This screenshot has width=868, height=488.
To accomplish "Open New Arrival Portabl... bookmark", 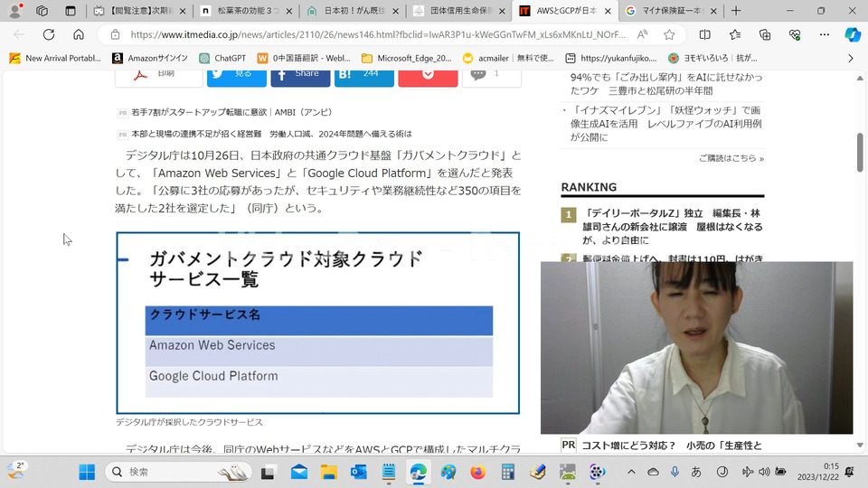I will tap(55, 58).
